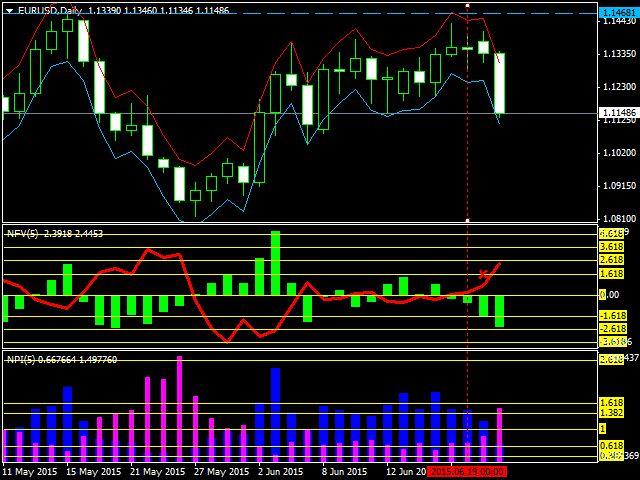Viewport: 640px width, 480px height.
Task: Click the 1.618 level label in NPI panel
Action: tap(611, 403)
